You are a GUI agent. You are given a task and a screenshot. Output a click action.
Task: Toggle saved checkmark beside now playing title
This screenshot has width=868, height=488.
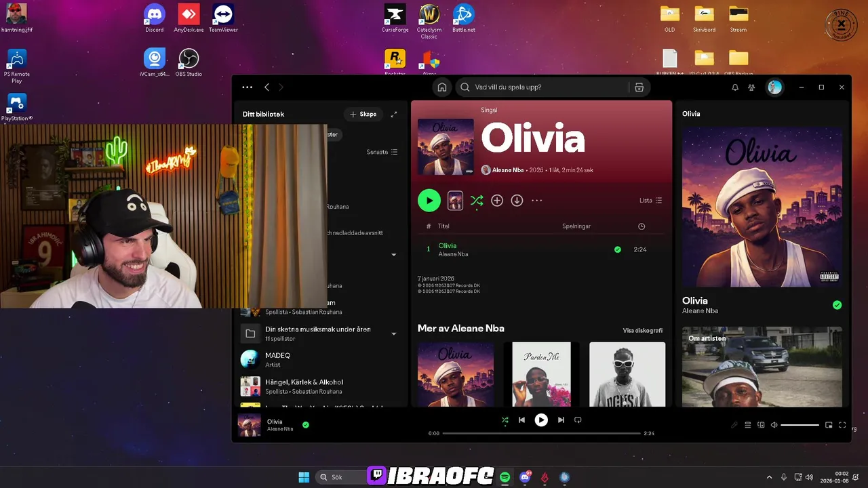(x=306, y=425)
